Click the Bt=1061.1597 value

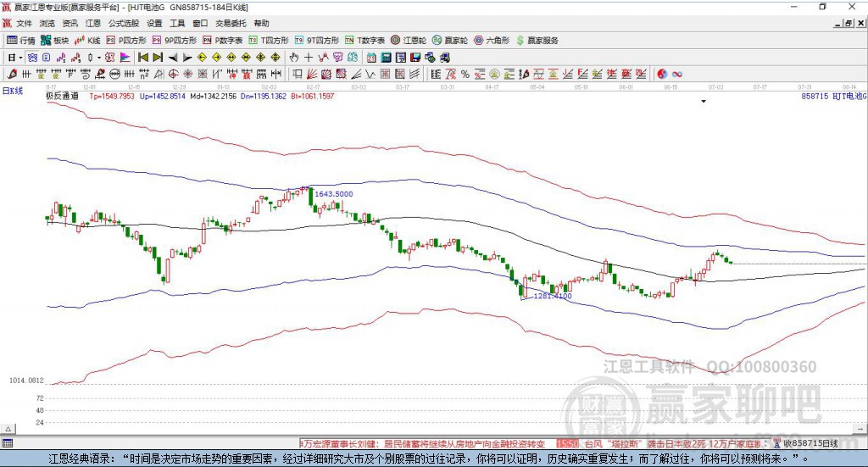[312, 97]
